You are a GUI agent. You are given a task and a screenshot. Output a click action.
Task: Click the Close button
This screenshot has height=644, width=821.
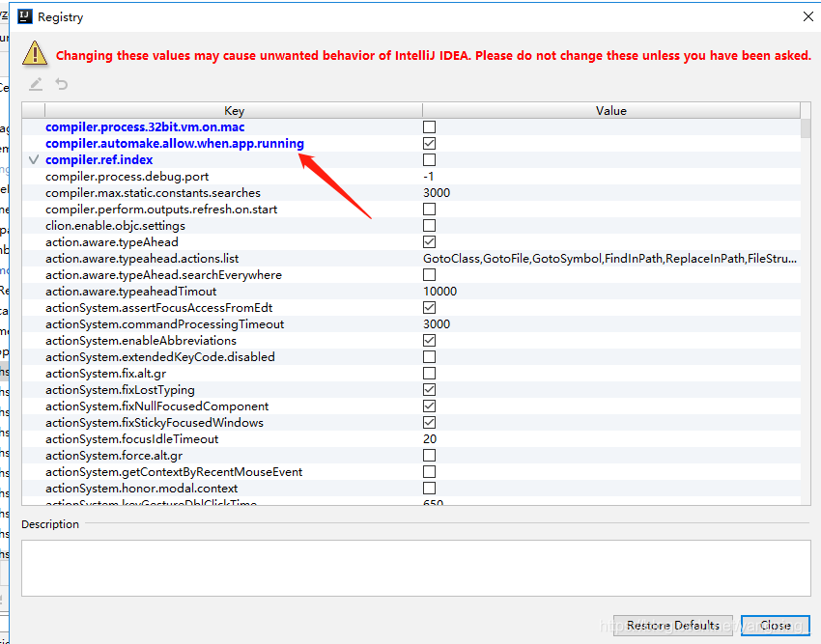click(776, 625)
